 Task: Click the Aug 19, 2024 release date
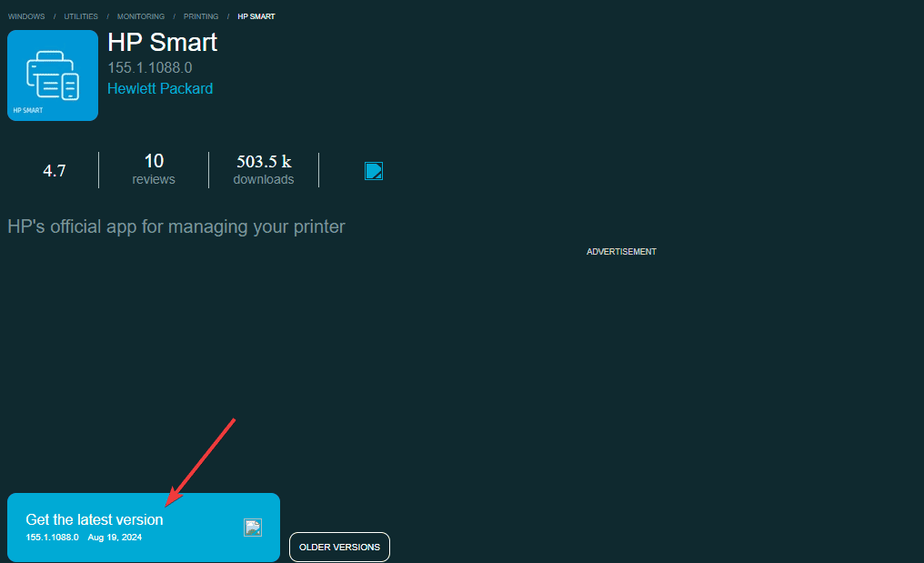115,537
